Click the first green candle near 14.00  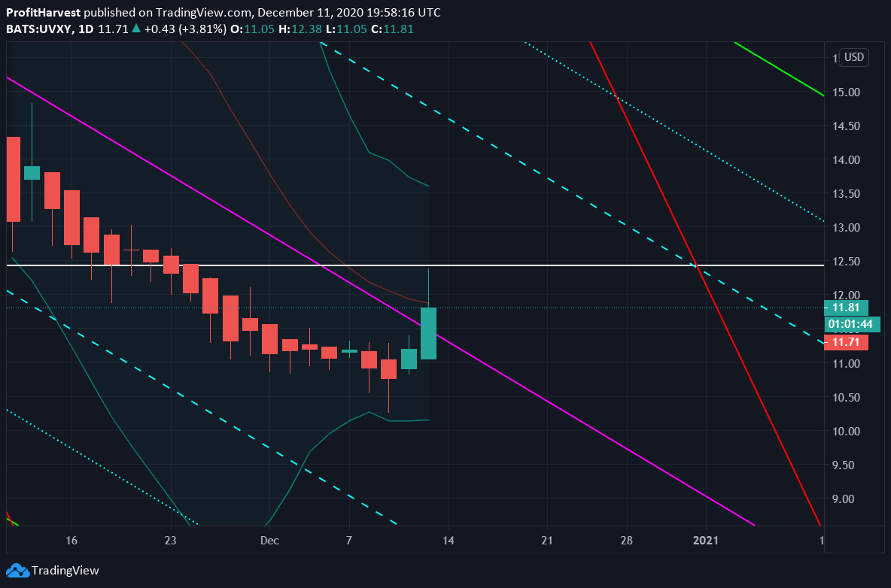click(32, 173)
